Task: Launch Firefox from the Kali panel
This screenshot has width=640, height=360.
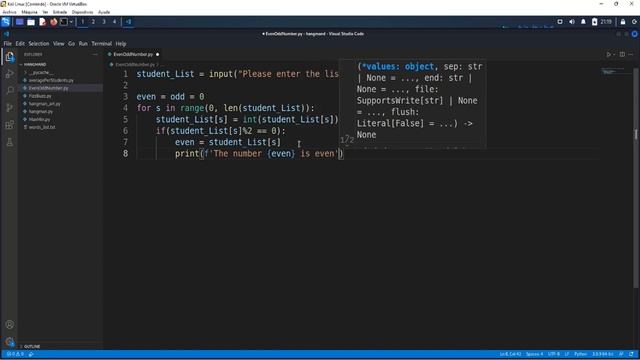Action: pos(53,22)
